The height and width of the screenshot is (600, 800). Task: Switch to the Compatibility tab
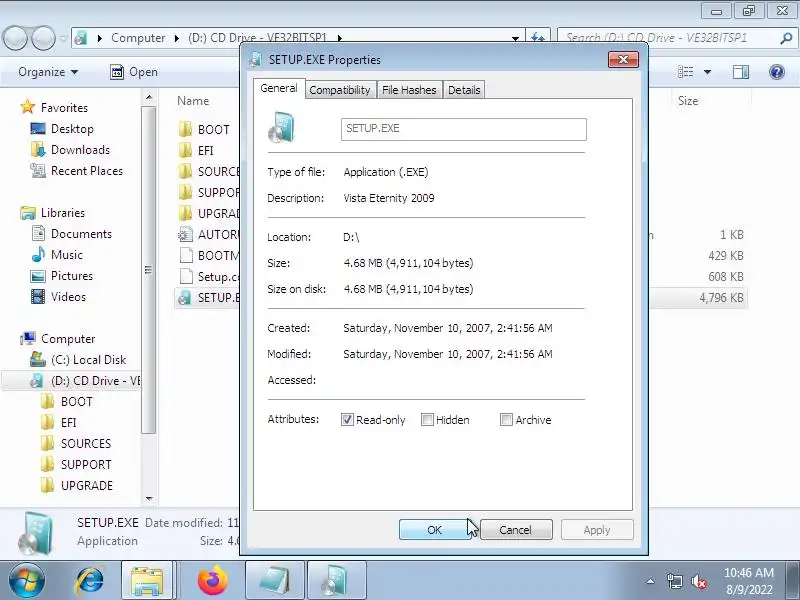(x=340, y=90)
